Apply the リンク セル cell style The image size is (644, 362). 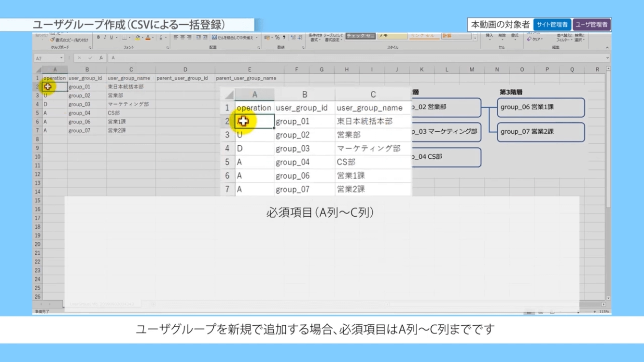[x=424, y=36]
